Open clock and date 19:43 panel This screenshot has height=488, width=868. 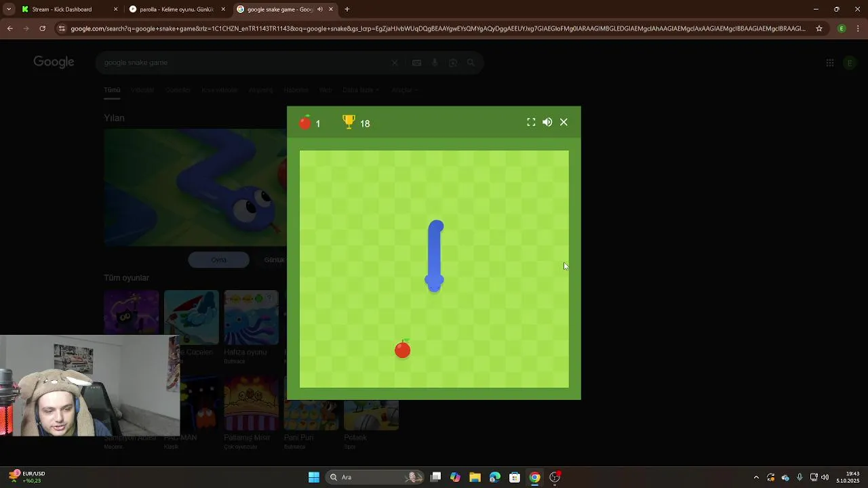(848, 477)
